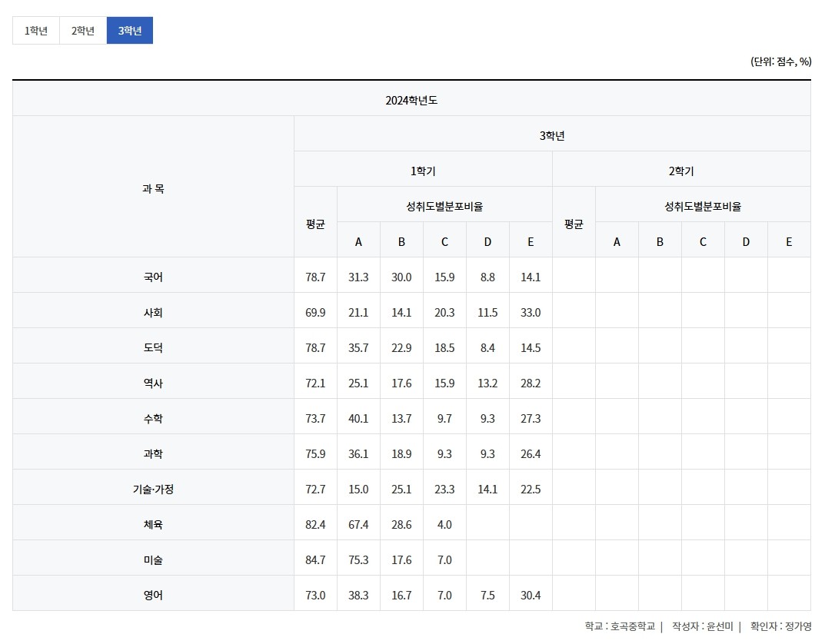Switch to the 1학년 tab
The width and height of the screenshot is (825, 644).
[36, 31]
